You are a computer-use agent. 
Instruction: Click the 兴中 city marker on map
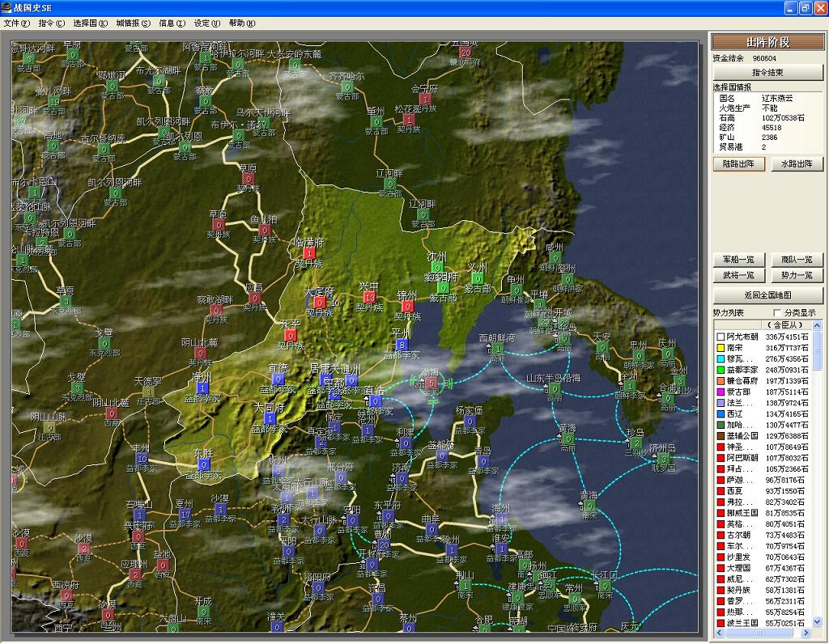pos(370,298)
